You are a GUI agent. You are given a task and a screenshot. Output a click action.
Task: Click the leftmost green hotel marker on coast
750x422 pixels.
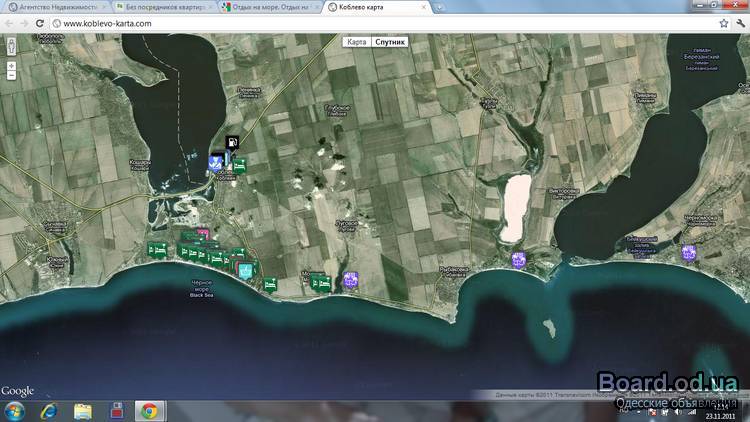(x=155, y=248)
